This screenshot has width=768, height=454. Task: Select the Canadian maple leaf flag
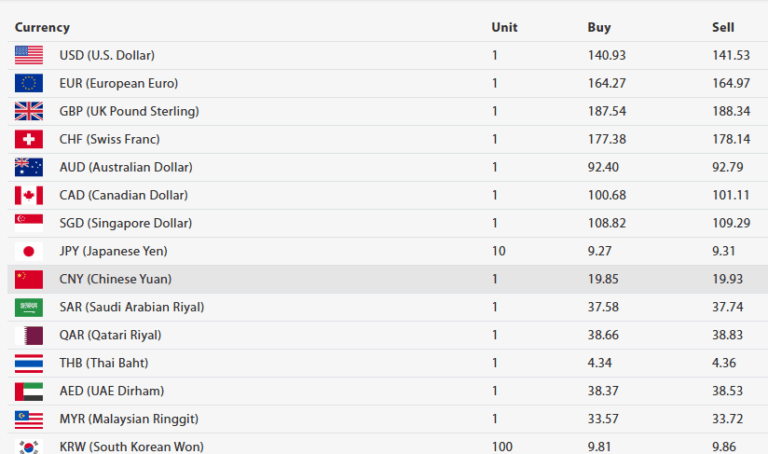coord(29,195)
